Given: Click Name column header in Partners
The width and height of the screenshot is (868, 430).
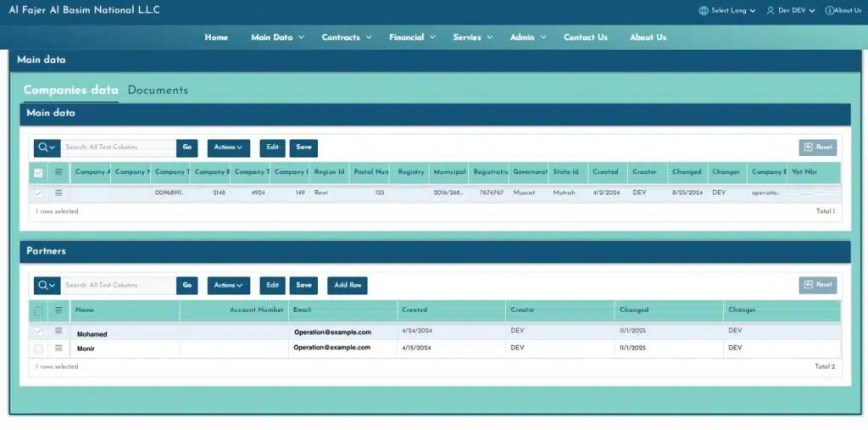Looking at the screenshot, I should coord(125,310).
